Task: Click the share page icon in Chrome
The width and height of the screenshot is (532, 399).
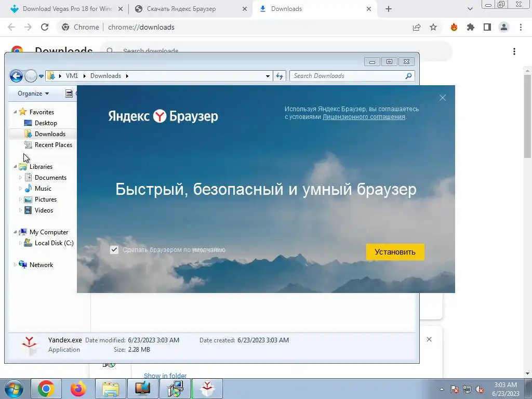Action: (x=417, y=27)
